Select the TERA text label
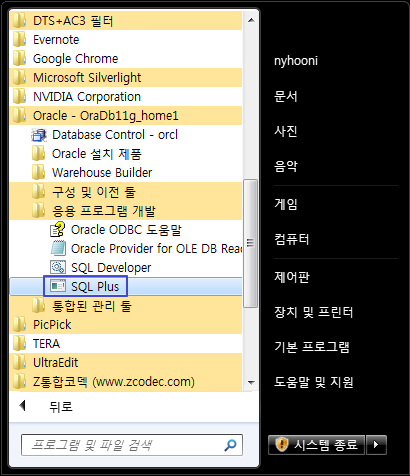410x476 pixels. coord(46,343)
